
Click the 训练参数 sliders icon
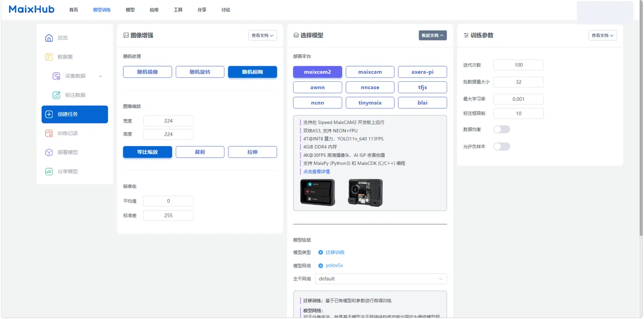(x=466, y=35)
